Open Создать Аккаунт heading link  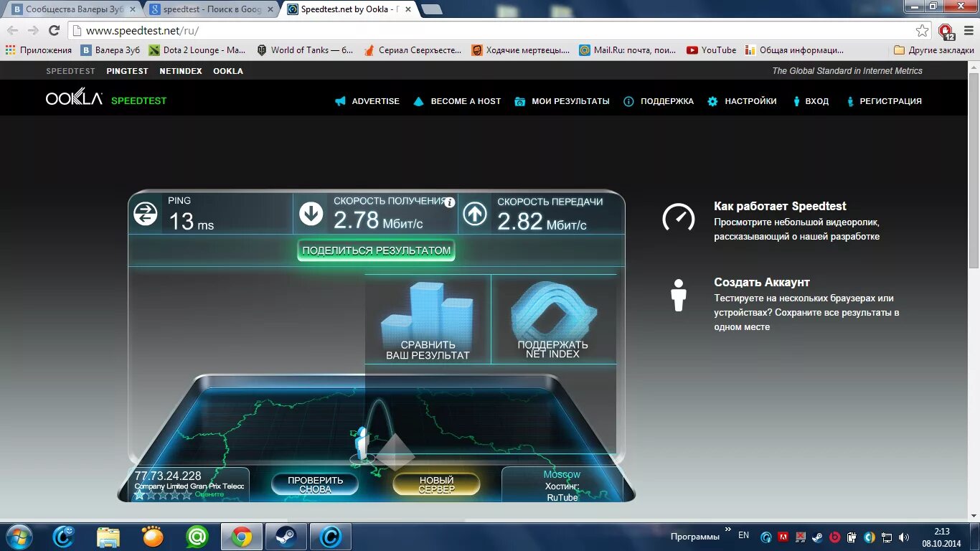pos(762,282)
